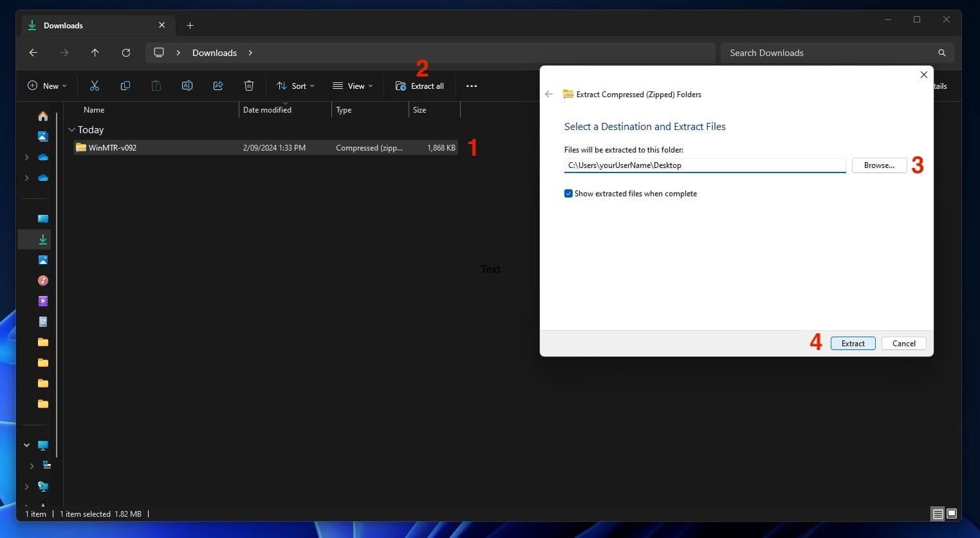The width and height of the screenshot is (980, 538).
Task: Open the View dropdown menu
Action: pyautogui.click(x=353, y=86)
